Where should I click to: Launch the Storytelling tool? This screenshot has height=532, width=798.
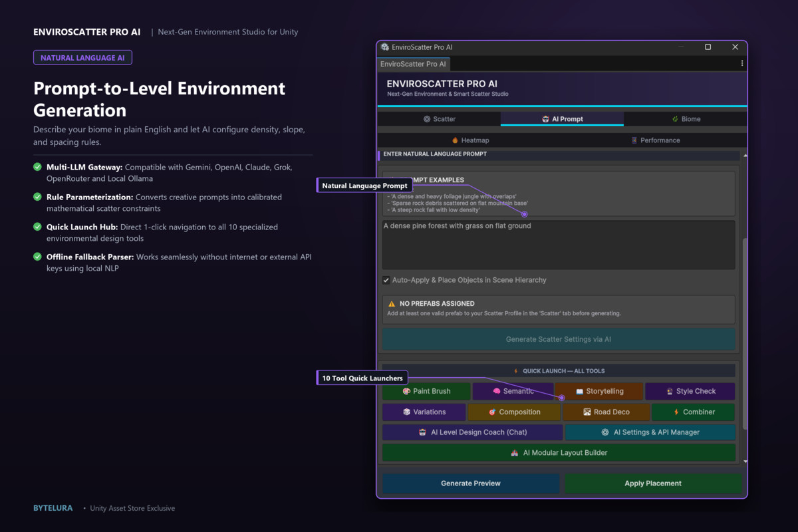(599, 391)
